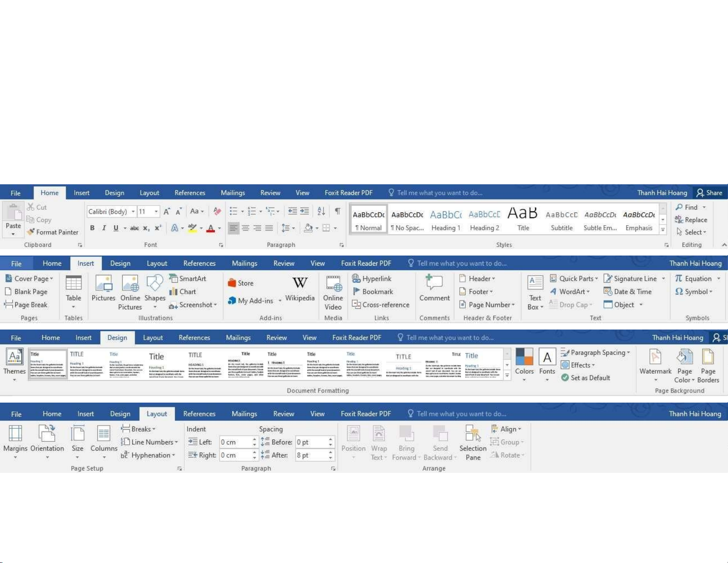Click the Sort A-Z icon
The image size is (728, 563).
tap(321, 211)
